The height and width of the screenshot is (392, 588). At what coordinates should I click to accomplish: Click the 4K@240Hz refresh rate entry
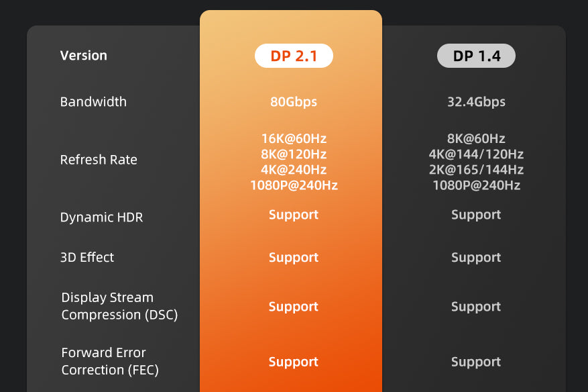294,170
